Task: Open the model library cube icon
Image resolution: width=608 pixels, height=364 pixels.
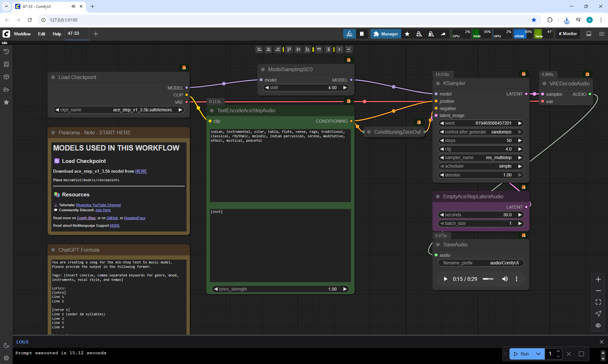Action: tap(6, 77)
